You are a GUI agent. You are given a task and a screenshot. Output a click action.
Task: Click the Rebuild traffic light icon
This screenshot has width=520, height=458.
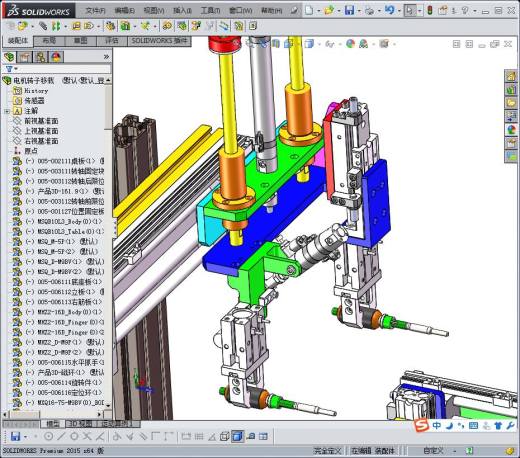point(430,10)
